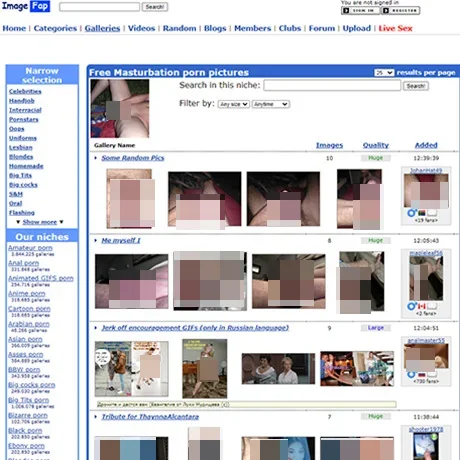The width and height of the screenshot is (460, 460).
Task: Select Celebrities in Narrow selection
Action: point(25,91)
